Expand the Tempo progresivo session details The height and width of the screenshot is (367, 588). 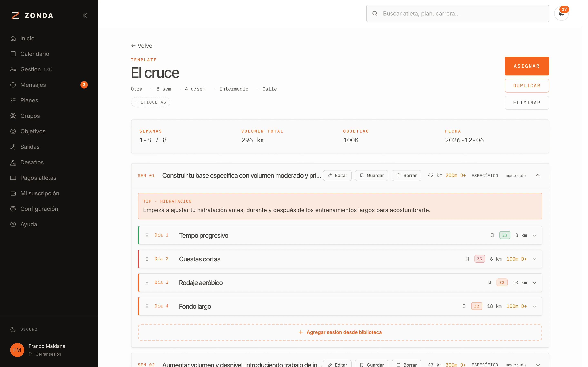pyautogui.click(x=535, y=235)
